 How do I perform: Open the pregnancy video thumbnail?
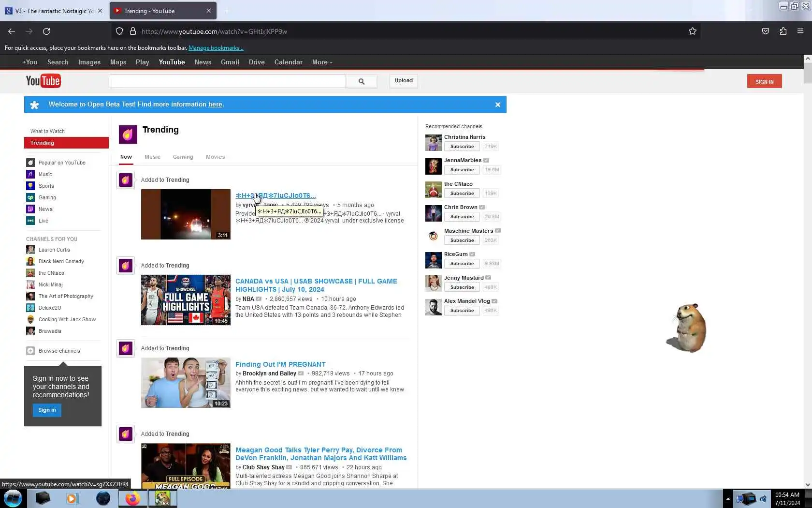(186, 383)
